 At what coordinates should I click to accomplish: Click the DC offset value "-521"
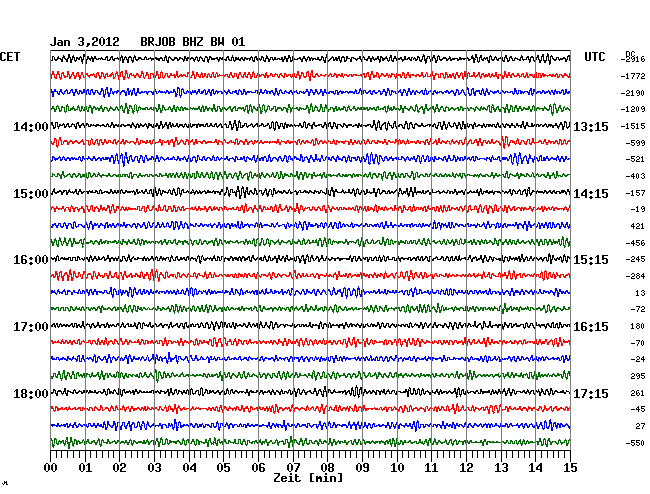click(635, 159)
